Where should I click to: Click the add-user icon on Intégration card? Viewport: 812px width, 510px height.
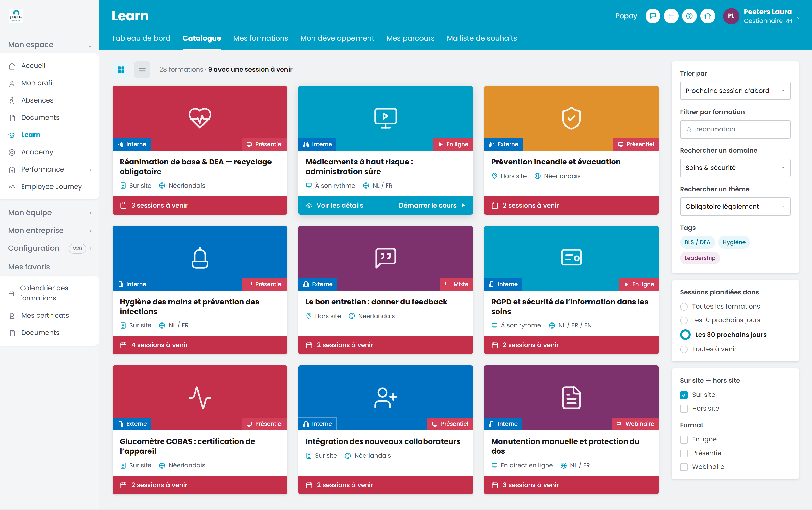point(385,398)
